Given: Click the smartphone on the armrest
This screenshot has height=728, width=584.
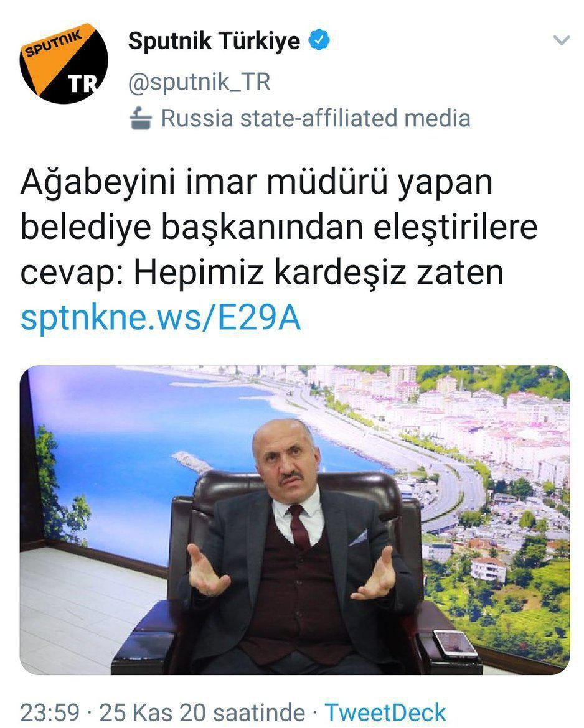Looking at the screenshot, I should (x=454, y=644).
